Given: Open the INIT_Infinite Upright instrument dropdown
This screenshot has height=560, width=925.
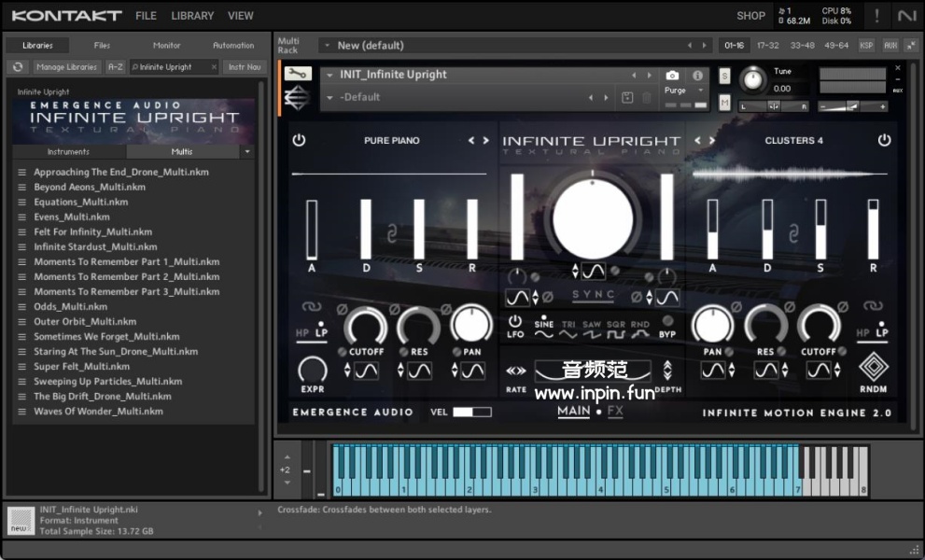Looking at the screenshot, I should tap(329, 75).
